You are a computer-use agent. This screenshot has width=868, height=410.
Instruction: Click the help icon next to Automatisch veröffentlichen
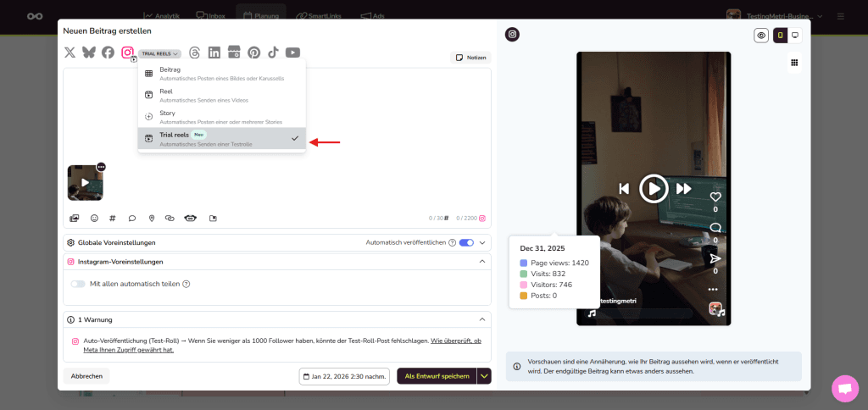(x=453, y=242)
